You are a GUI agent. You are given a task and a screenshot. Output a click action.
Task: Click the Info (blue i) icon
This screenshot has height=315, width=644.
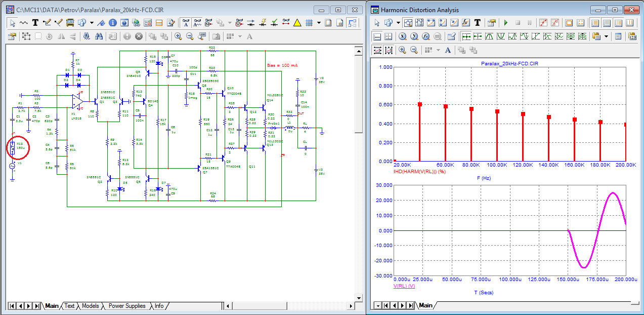(x=112, y=23)
